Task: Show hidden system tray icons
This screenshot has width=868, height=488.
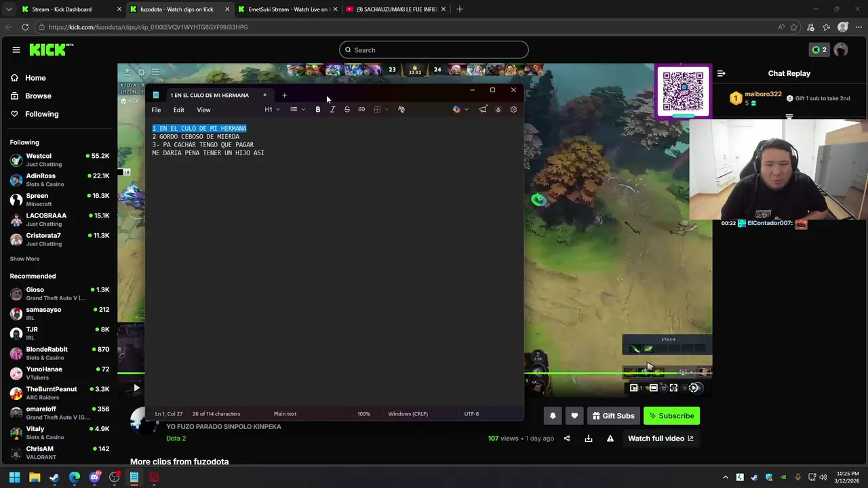Action: [726, 477]
